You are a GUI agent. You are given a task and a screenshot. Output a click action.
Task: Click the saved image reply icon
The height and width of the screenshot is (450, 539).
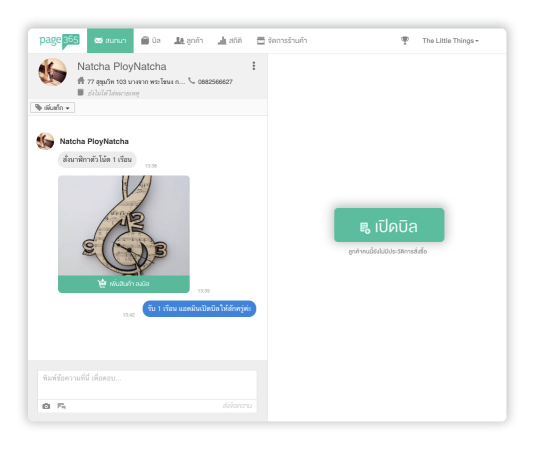pyautogui.click(x=62, y=406)
